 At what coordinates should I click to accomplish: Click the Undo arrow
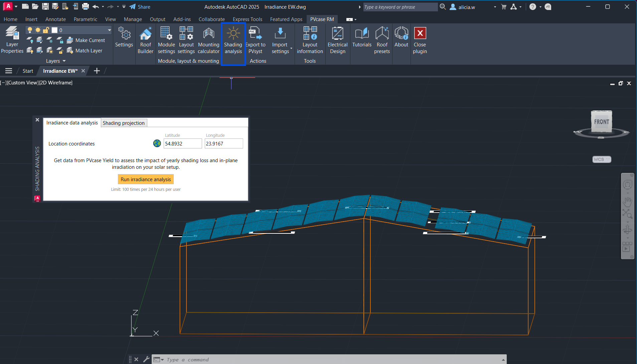pyautogui.click(x=96, y=6)
